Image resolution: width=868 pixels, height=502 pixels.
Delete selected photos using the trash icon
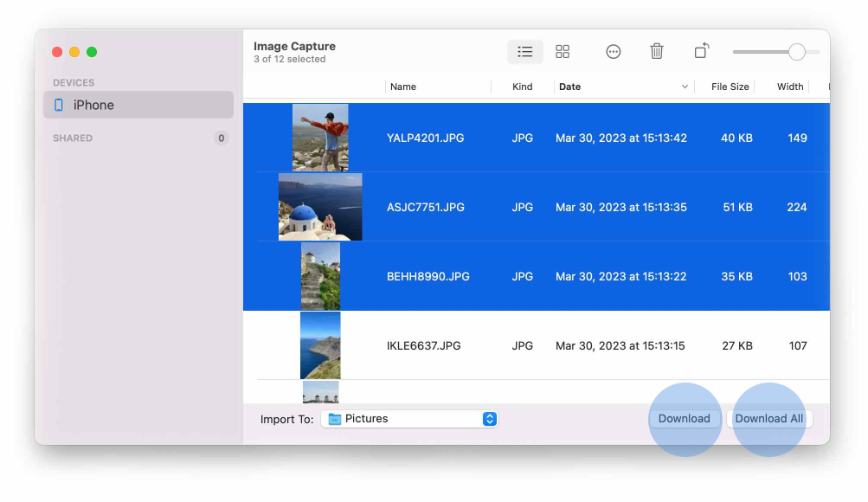point(656,51)
